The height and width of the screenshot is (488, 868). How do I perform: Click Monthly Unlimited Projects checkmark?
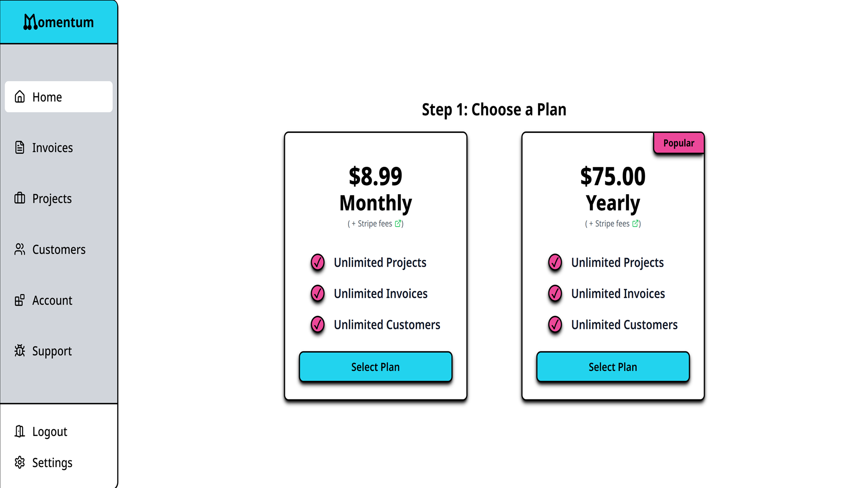318,262
